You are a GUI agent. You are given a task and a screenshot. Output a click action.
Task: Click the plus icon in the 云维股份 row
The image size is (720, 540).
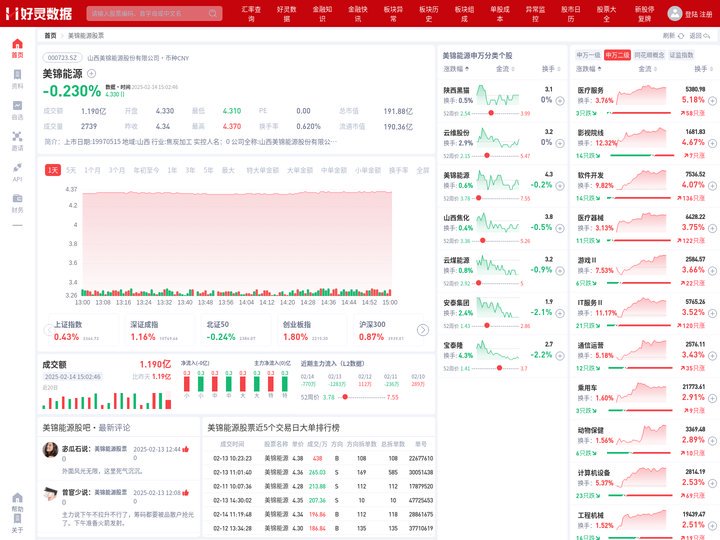[x=560, y=143]
